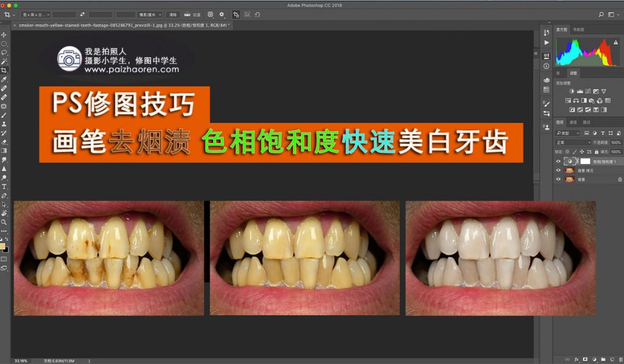Viewport: 624px width, 364px height.
Task: Click the Brightness/Contrast sun icon under 添加调整
Action: coord(572,91)
